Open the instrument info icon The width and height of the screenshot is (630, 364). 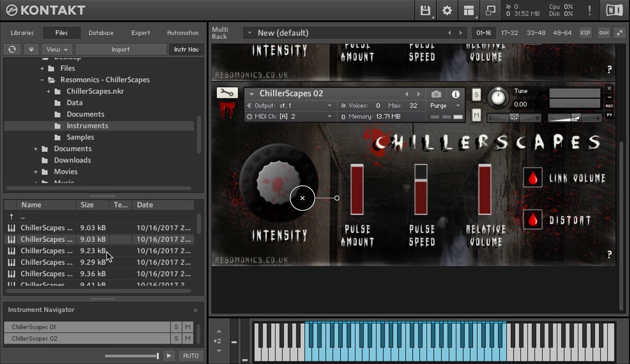pyautogui.click(x=455, y=94)
